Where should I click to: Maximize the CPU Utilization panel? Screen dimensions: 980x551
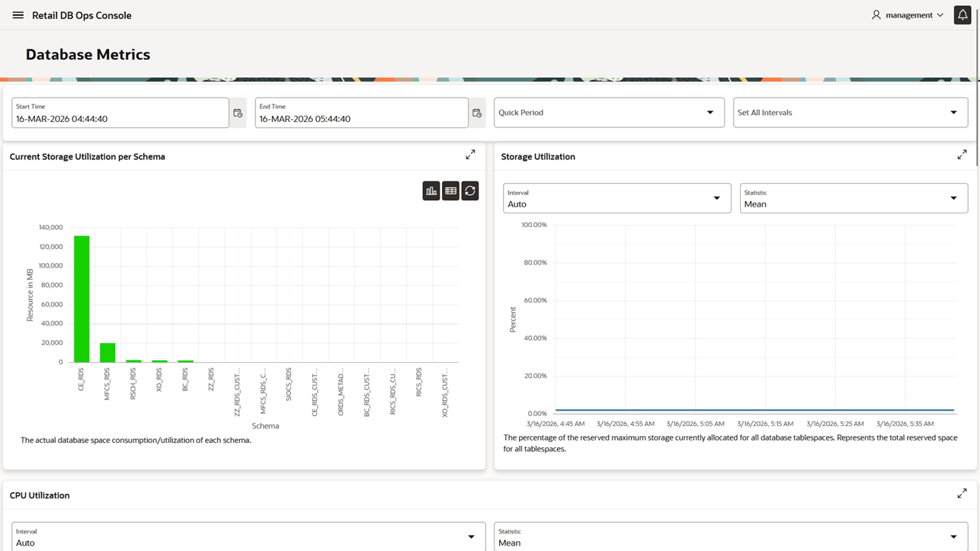click(x=962, y=494)
